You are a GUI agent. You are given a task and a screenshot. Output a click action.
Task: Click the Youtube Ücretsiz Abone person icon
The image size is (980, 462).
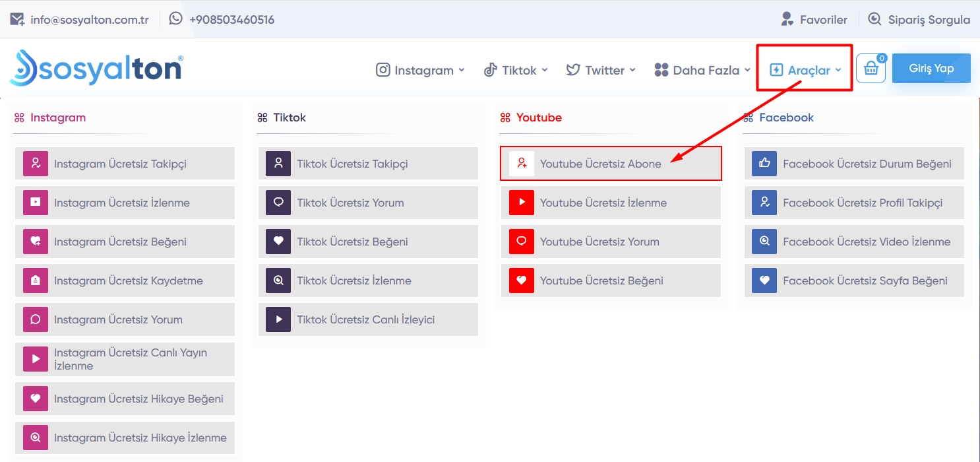click(522, 164)
